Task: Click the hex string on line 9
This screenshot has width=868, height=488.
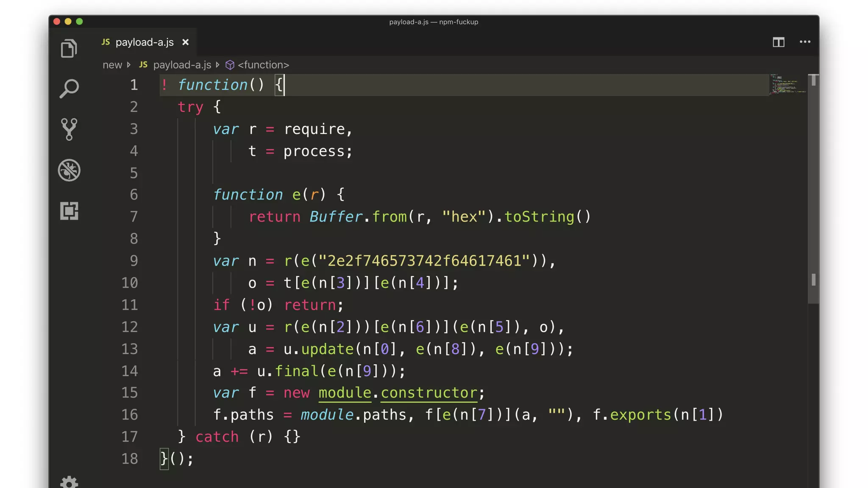Action: (424, 261)
